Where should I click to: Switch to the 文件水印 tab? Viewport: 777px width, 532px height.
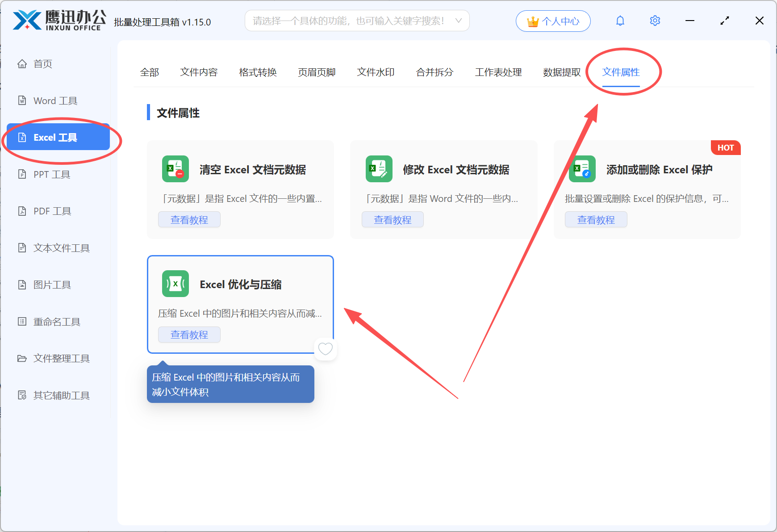(375, 72)
